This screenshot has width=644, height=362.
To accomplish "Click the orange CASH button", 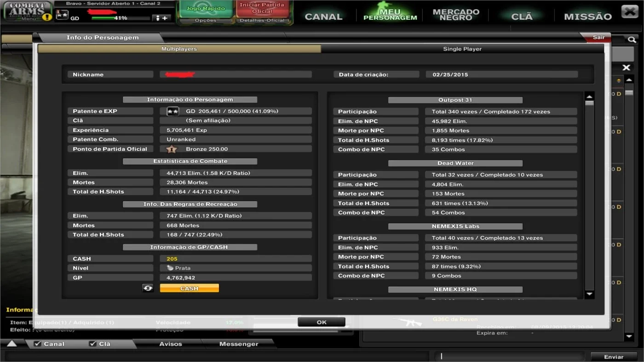I will coord(190,288).
